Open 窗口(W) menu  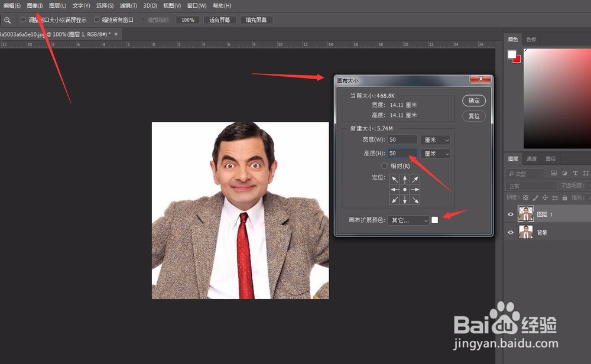click(197, 6)
